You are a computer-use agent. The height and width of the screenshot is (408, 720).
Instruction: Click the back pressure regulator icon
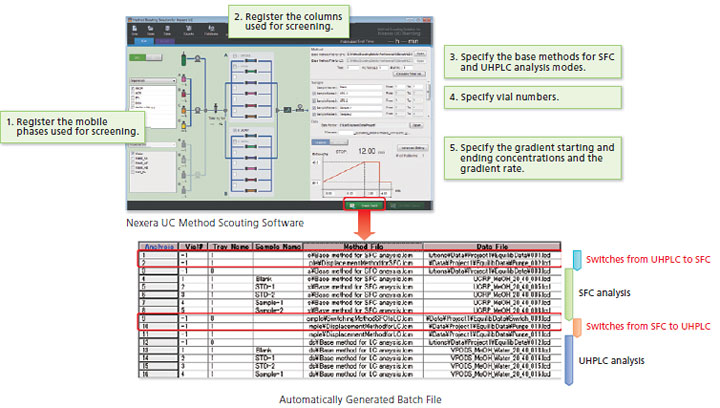coord(300,108)
